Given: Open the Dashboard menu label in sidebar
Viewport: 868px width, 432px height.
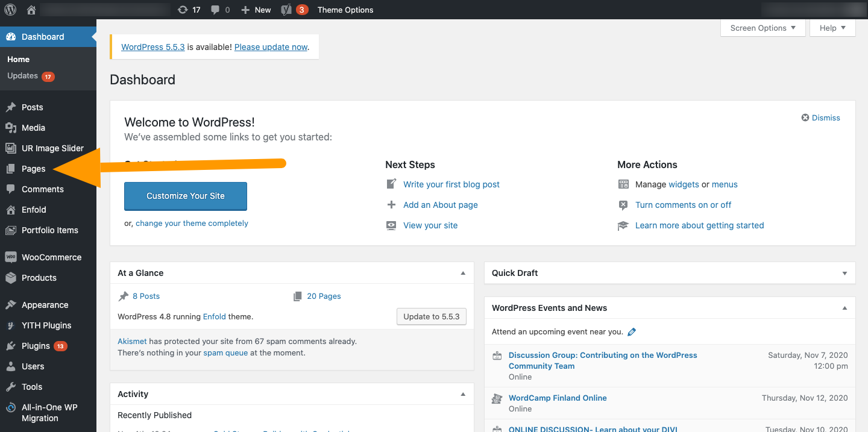Looking at the screenshot, I should (43, 37).
